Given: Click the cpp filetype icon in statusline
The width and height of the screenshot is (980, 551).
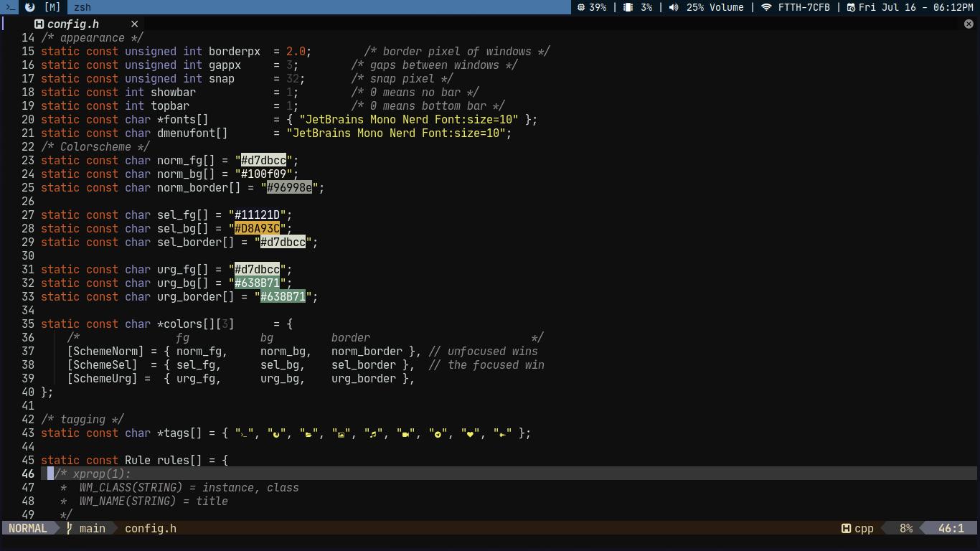Looking at the screenshot, I should [846, 529].
